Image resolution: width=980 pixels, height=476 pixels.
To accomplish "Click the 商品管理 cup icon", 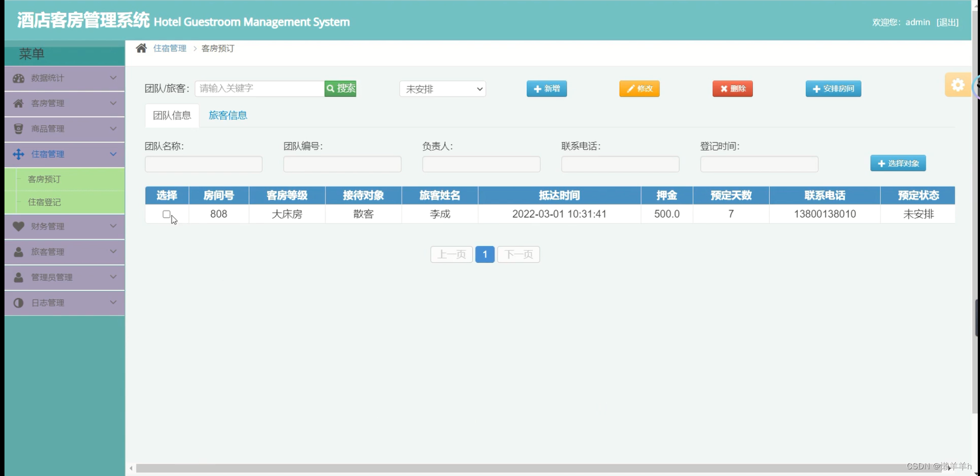I will click(18, 128).
